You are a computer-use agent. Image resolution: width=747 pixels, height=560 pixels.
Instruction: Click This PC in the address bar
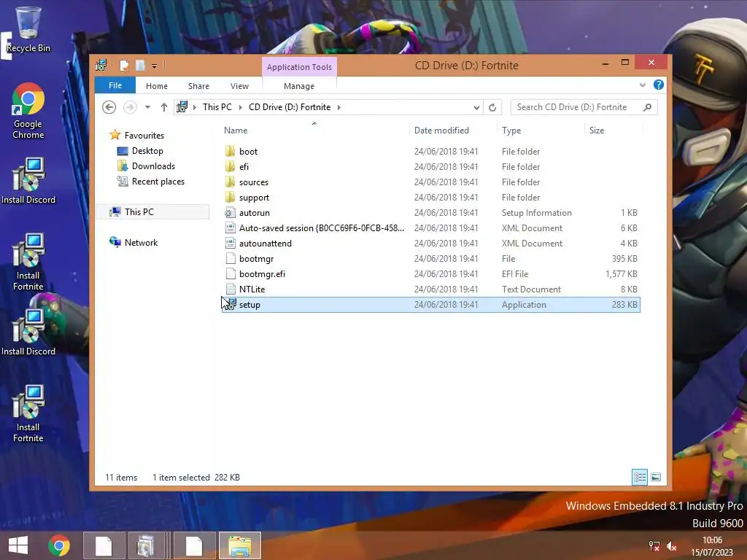[217, 107]
